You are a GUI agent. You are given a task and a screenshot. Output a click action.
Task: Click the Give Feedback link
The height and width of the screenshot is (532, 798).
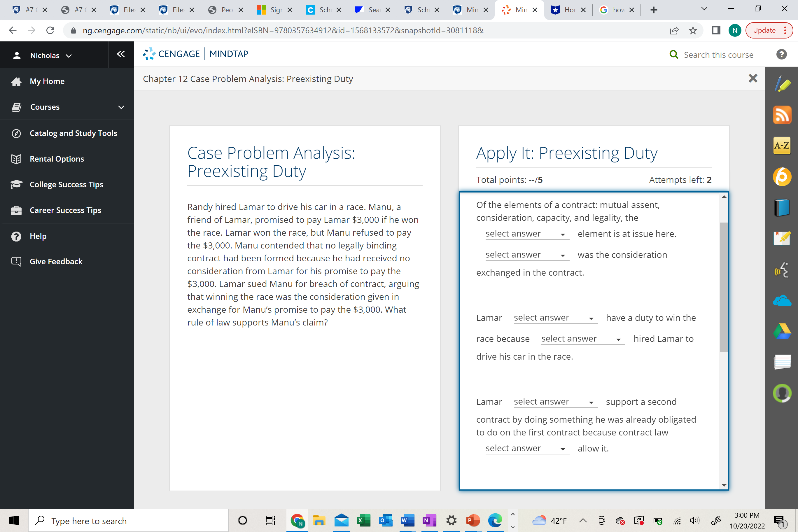pos(56,261)
